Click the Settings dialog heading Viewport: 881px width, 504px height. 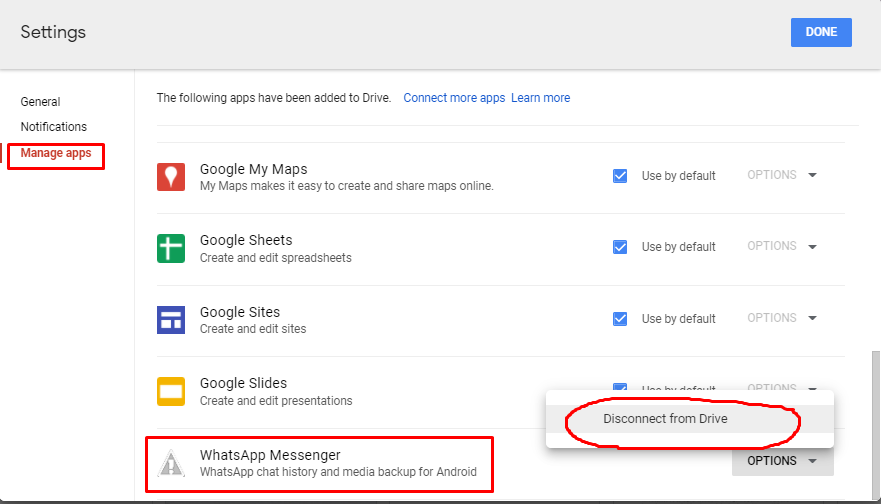click(53, 32)
